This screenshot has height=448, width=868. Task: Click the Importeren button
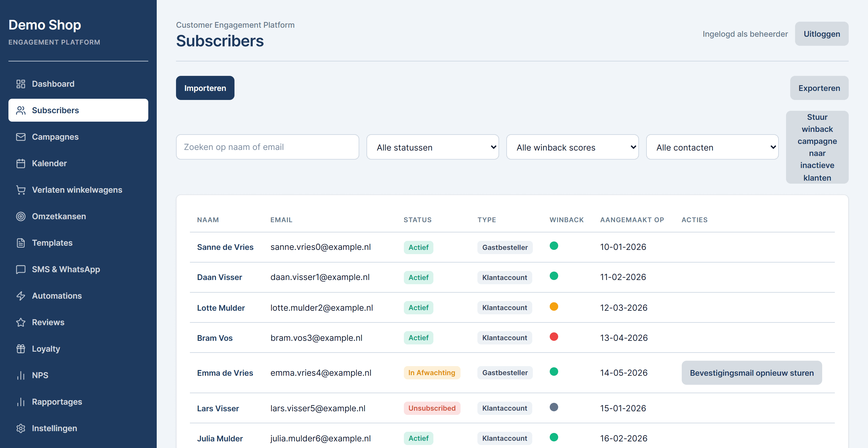click(205, 88)
